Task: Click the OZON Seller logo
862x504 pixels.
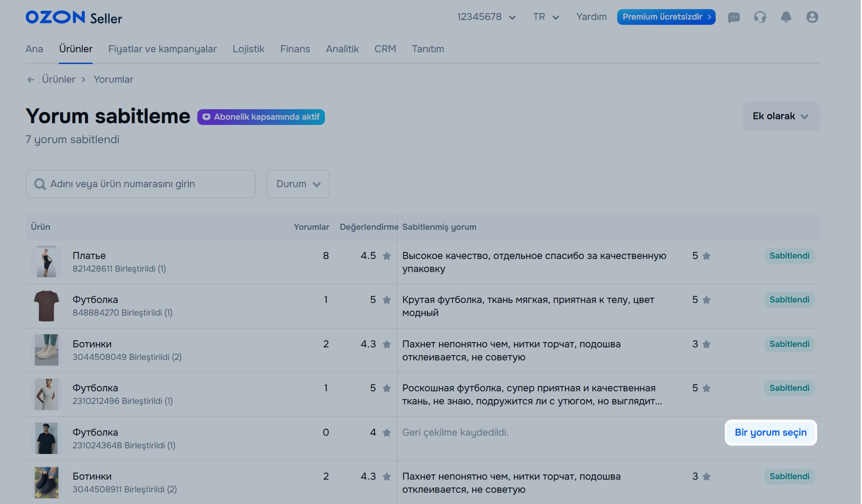Action: (74, 17)
